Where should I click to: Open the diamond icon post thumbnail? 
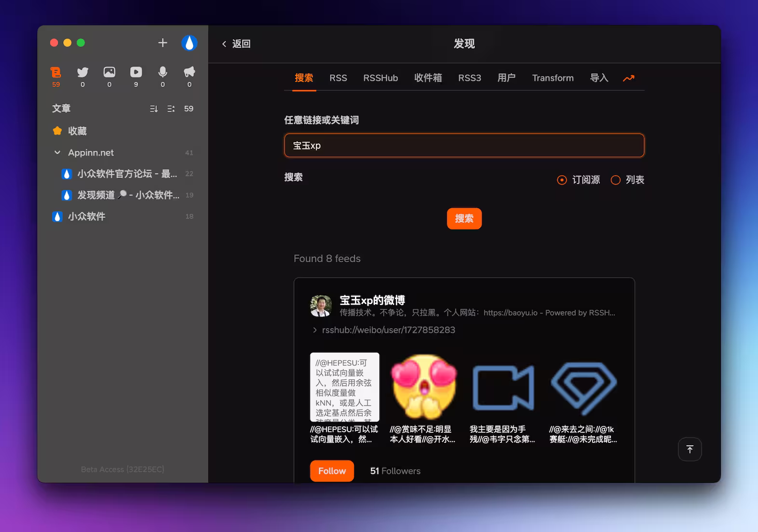[x=584, y=387]
